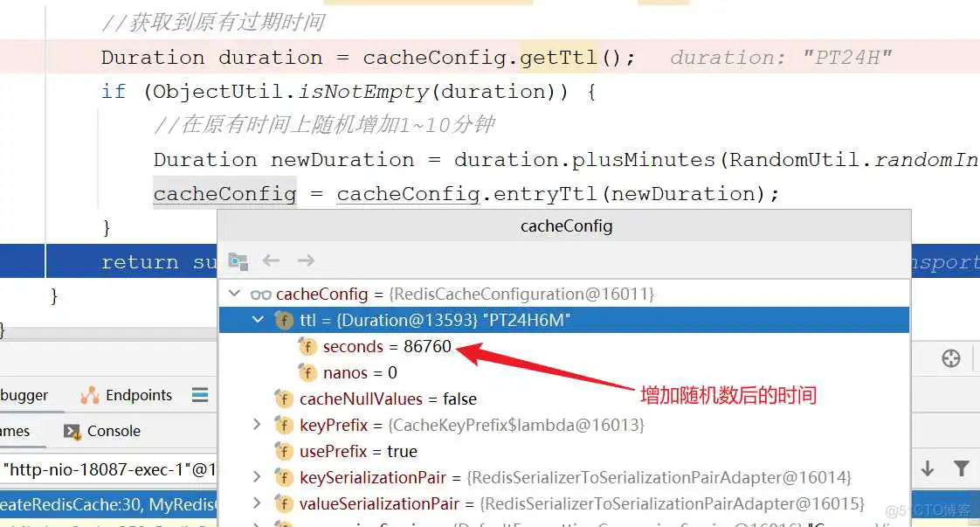Expand the valueSerializationPair node
This screenshot has height=527, width=980.
point(257,503)
